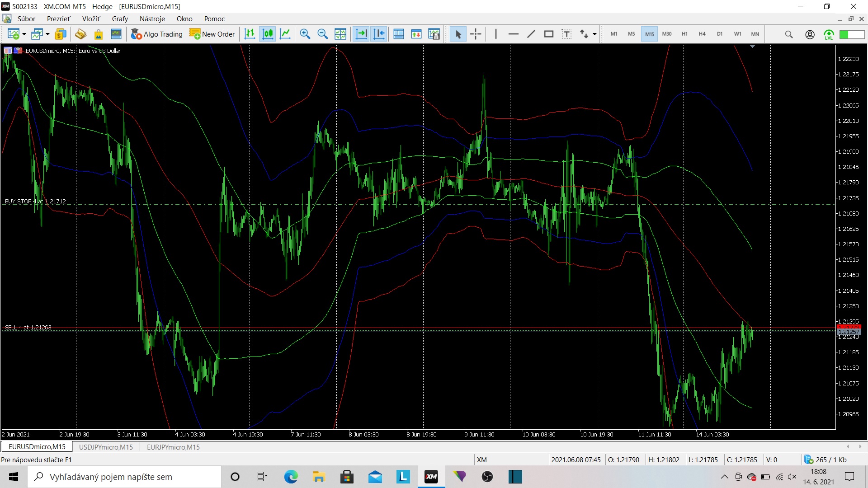Click the arrows objects icon
Viewport: 868px width, 488px height.
pyautogui.click(x=584, y=34)
